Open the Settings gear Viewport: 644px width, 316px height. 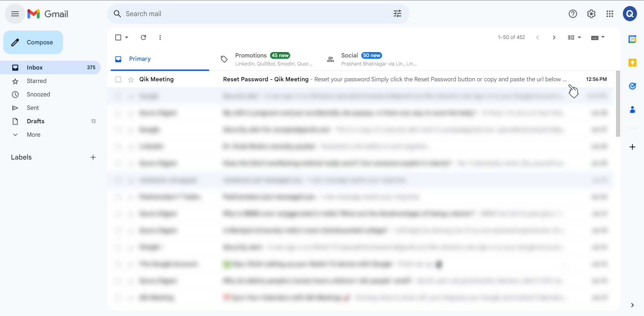[x=591, y=14]
